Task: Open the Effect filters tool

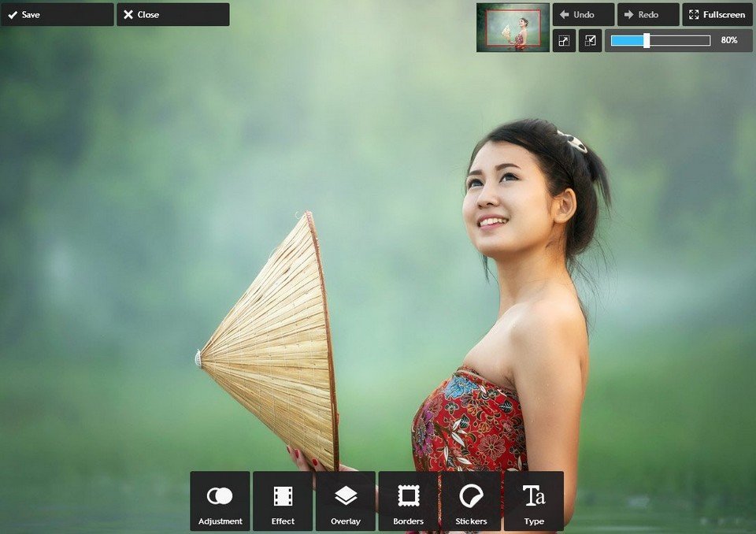Action: [283, 501]
